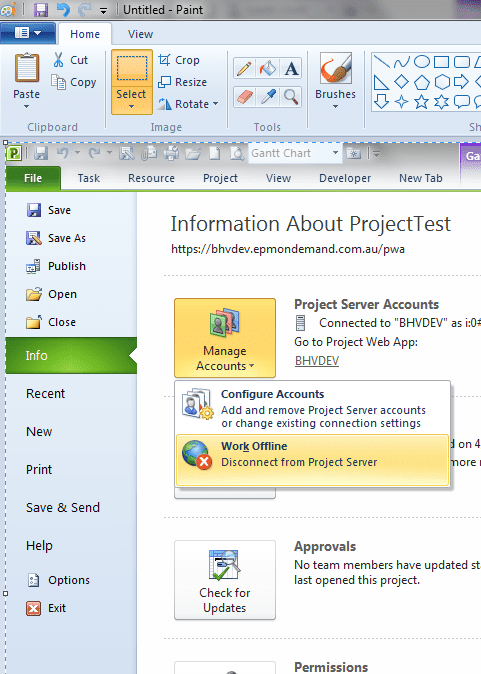Open the Manage Accounts dropdown button
The height and width of the screenshot is (674, 481).
coord(225,338)
